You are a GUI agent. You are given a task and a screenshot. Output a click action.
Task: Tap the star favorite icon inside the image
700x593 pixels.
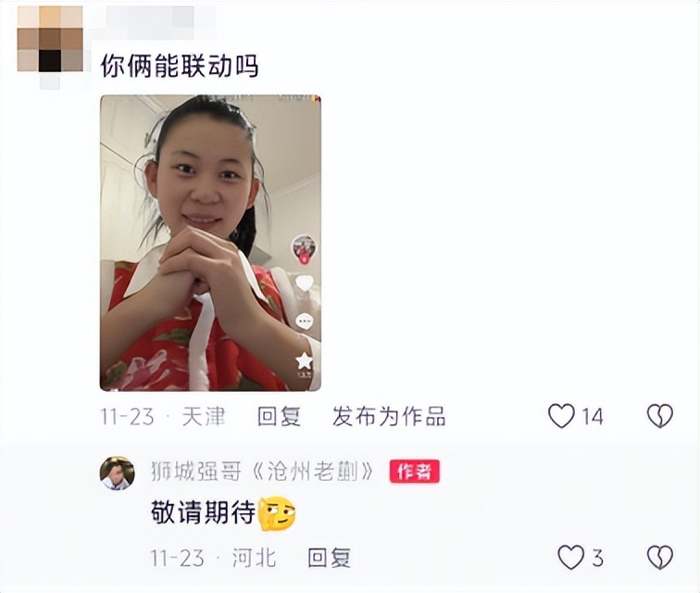pyautogui.click(x=304, y=360)
